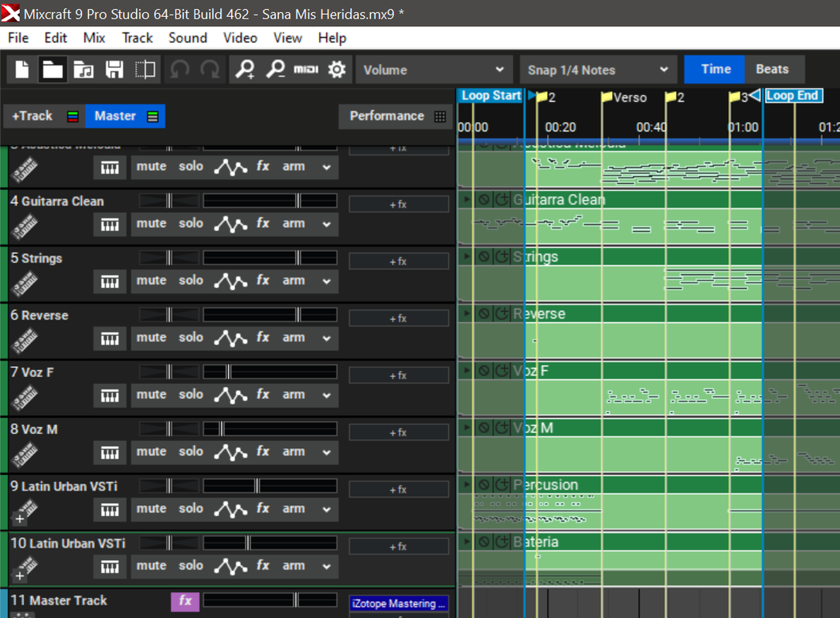Expand arm options on the 5 Strings track
840x618 pixels.
click(x=326, y=281)
